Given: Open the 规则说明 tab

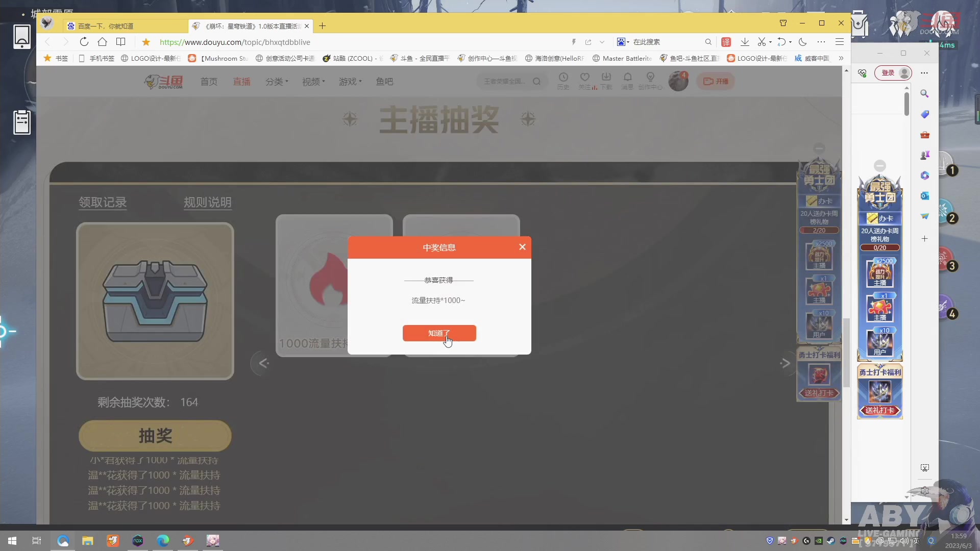Looking at the screenshot, I should point(207,203).
